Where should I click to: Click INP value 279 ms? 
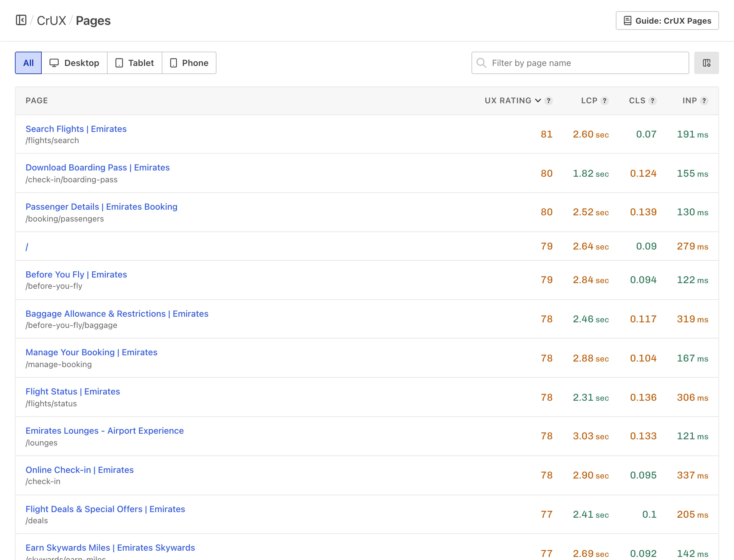point(692,246)
